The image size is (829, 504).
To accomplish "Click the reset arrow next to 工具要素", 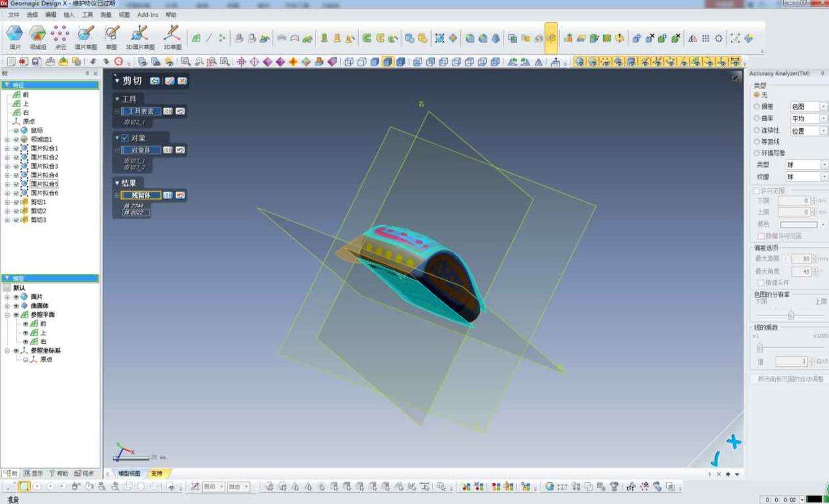I will (180, 111).
